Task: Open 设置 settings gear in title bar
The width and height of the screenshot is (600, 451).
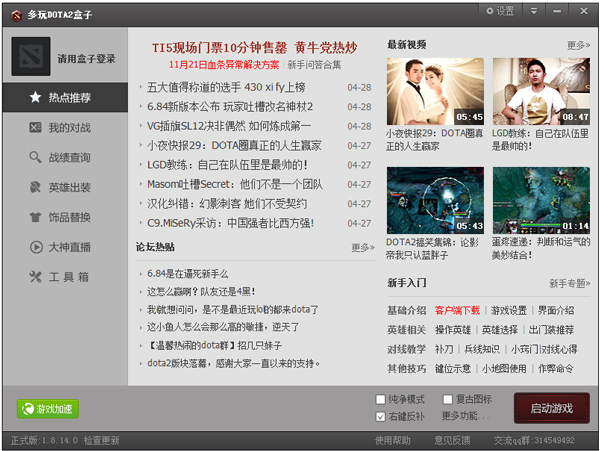Action: click(499, 10)
